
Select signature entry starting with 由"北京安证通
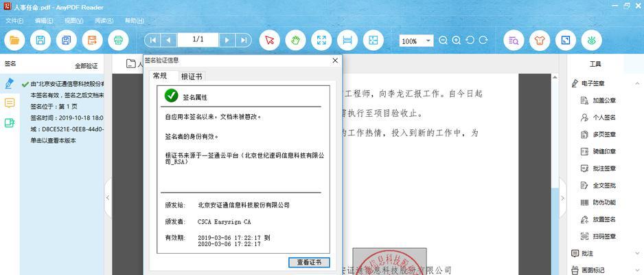click(x=62, y=84)
